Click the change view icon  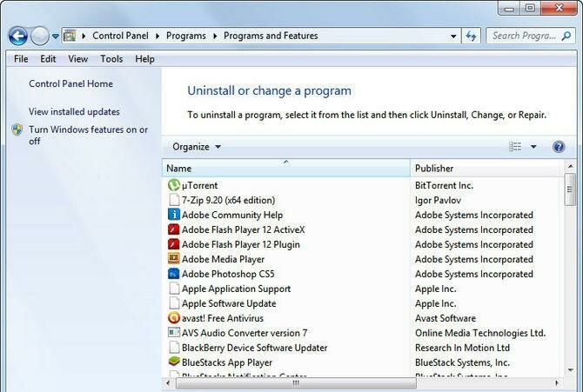515,147
